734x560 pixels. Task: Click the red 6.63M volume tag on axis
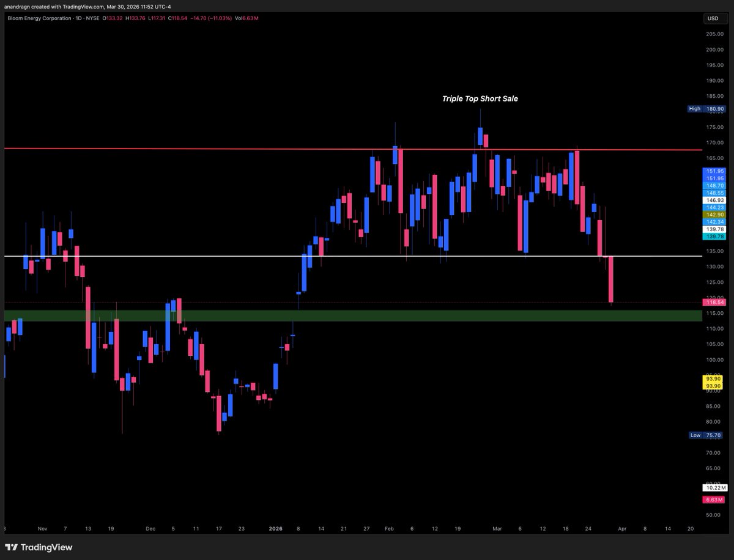point(714,500)
